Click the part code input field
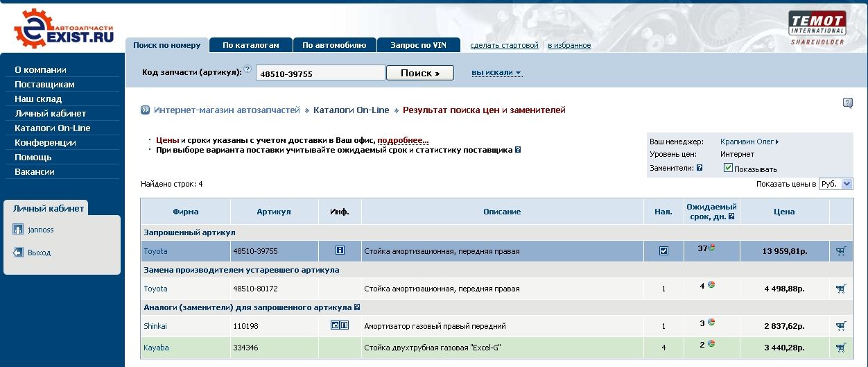Screen dimensions: 868x367 click(x=320, y=74)
